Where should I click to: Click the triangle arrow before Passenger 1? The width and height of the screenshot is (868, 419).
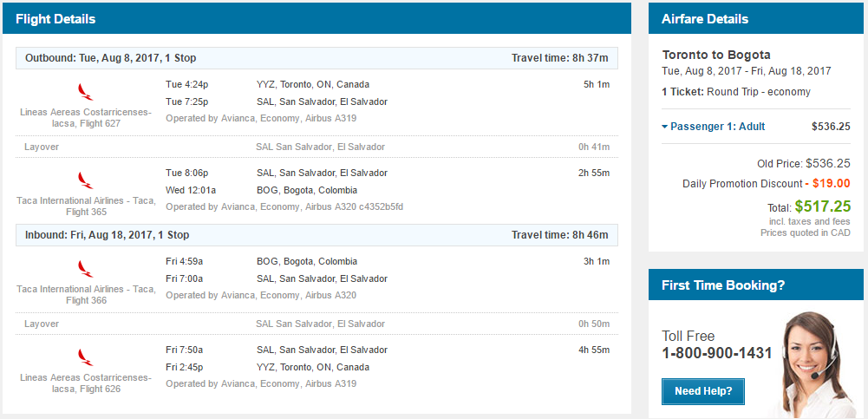665,127
